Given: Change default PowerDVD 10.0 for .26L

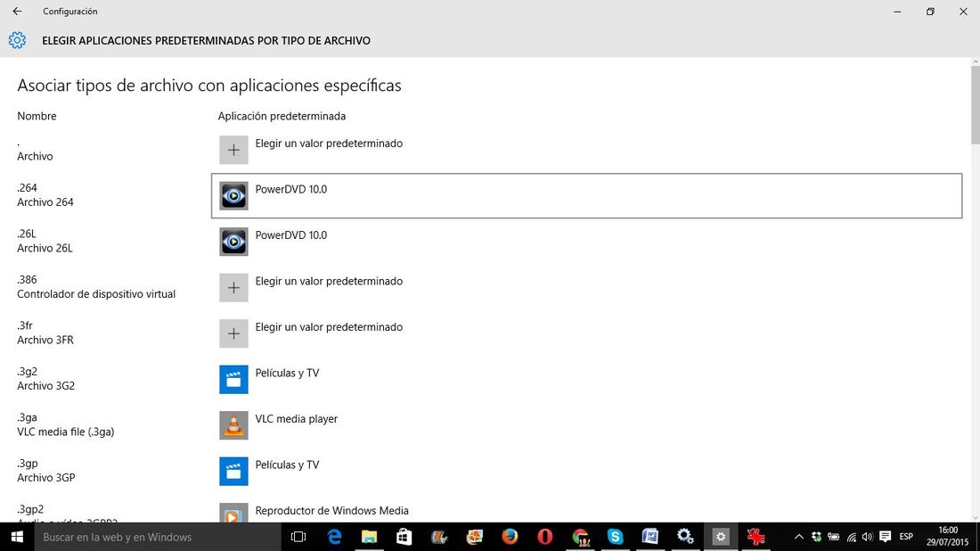Looking at the screenshot, I should tap(586, 242).
